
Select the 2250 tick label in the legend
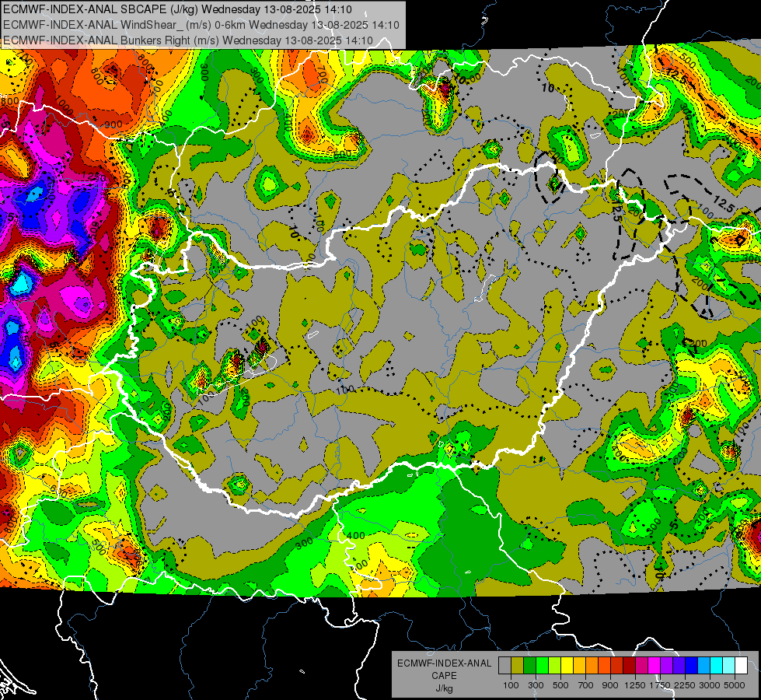(x=685, y=685)
